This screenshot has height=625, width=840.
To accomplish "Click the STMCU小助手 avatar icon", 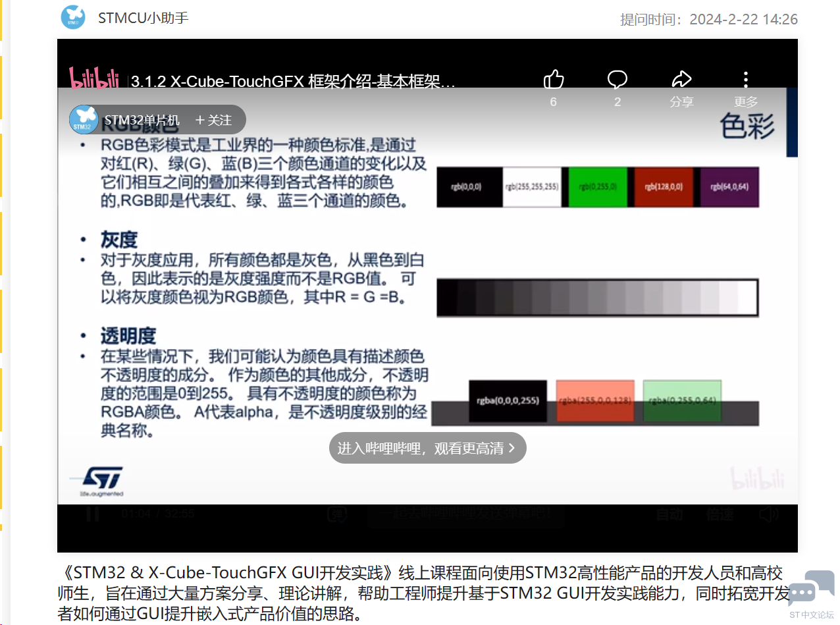I will click(x=73, y=17).
